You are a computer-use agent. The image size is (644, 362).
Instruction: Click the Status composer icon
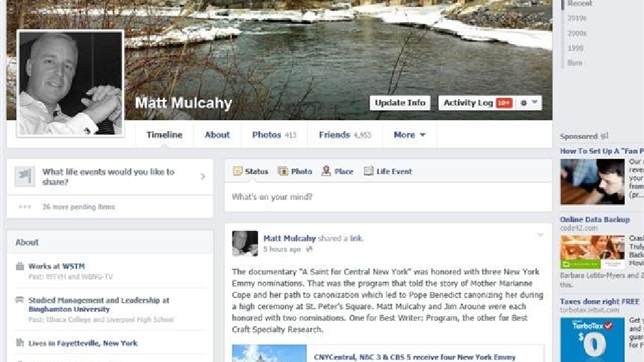tap(237, 171)
